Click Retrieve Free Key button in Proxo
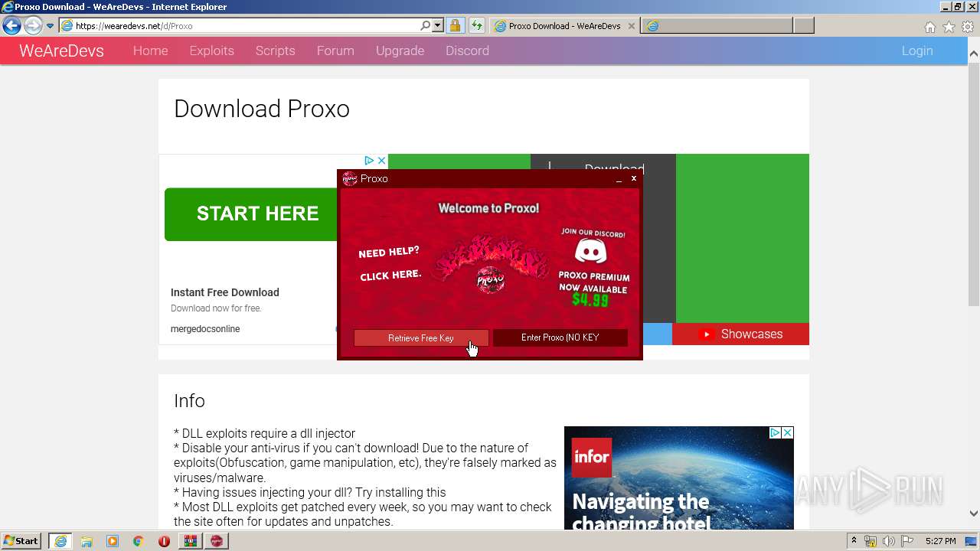The image size is (980, 551). point(421,337)
